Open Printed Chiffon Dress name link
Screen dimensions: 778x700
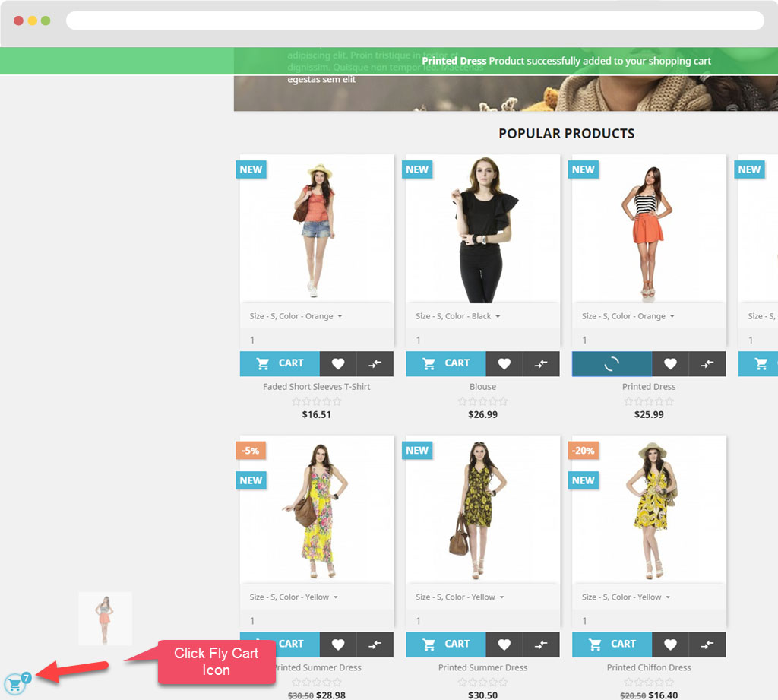[649, 668]
